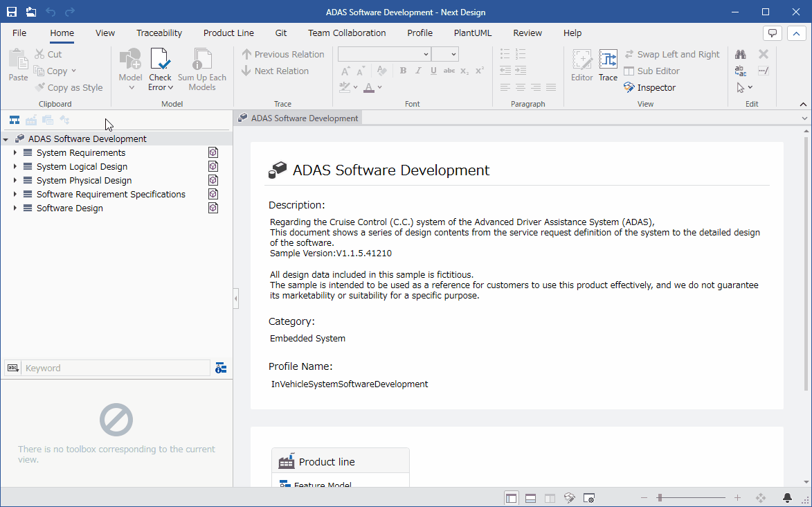Select the product line factory navigator icon
Screen dimensions: 812x507
click(31, 121)
